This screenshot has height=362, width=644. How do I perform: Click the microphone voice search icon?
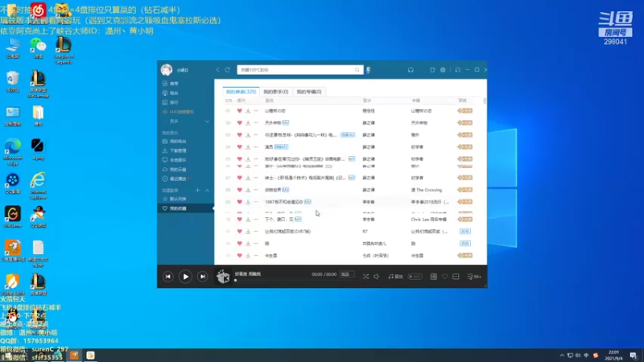(368, 70)
